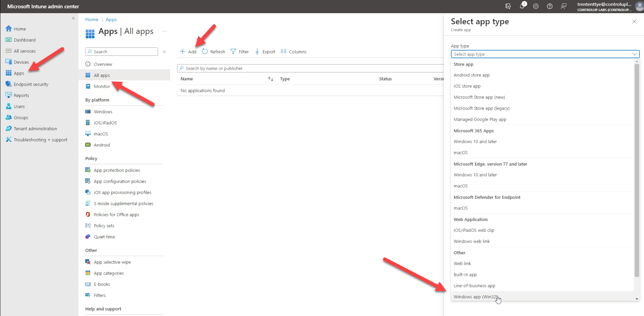The height and width of the screenshot is (316, 644).
Task: Refresh the apps list
Action: [214, 52]
